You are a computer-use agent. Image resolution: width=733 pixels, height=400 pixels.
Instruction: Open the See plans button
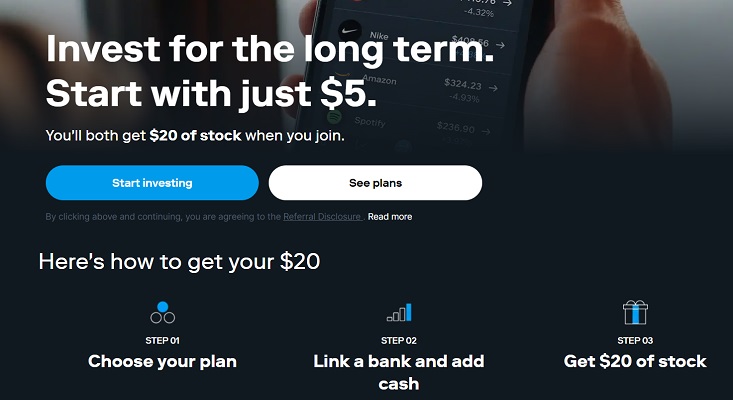375,183
